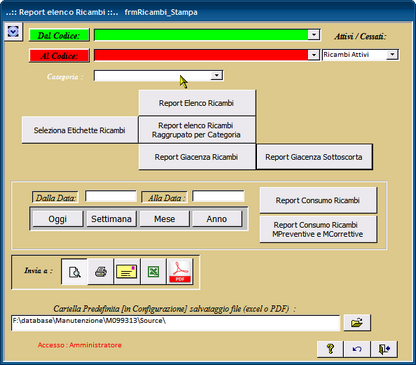Set date range to Anno
The height and width of the screenshot is (365, 416).
click(217, 219)
